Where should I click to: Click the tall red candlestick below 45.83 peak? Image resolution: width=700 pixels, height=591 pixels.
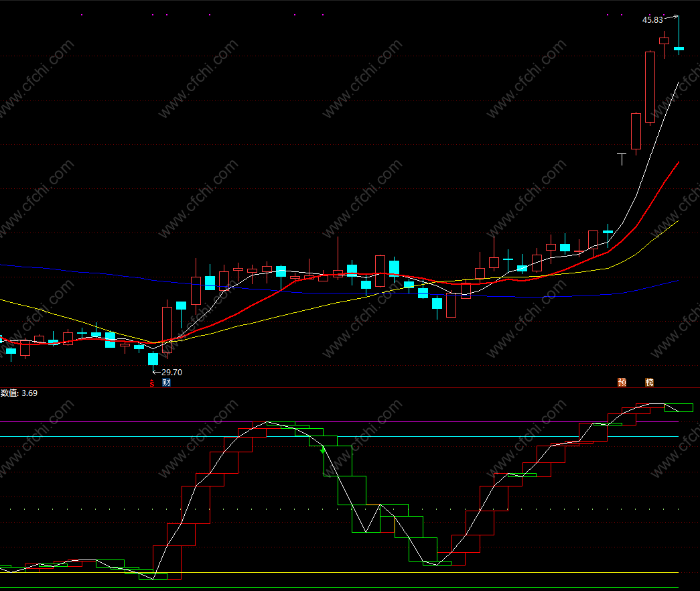(650, 88)
